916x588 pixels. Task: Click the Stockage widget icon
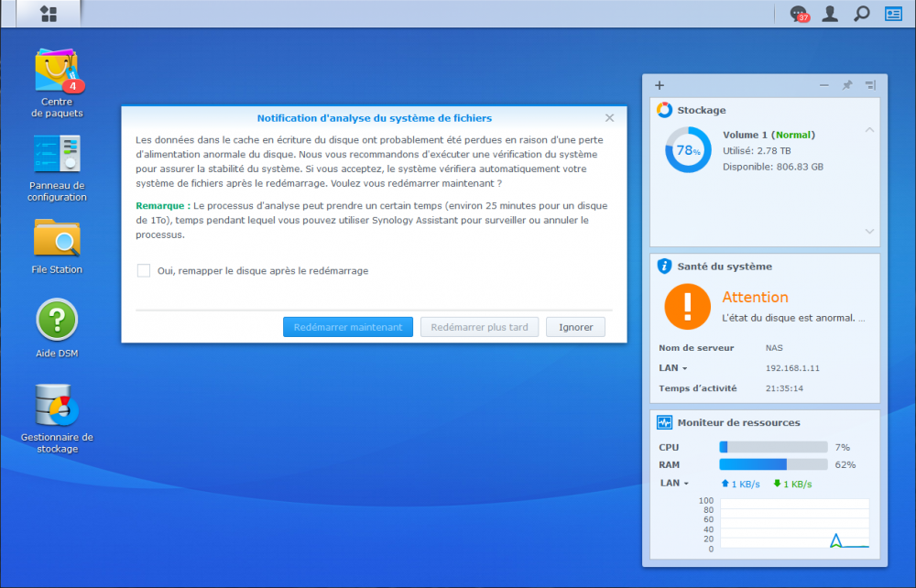point(664,110)
